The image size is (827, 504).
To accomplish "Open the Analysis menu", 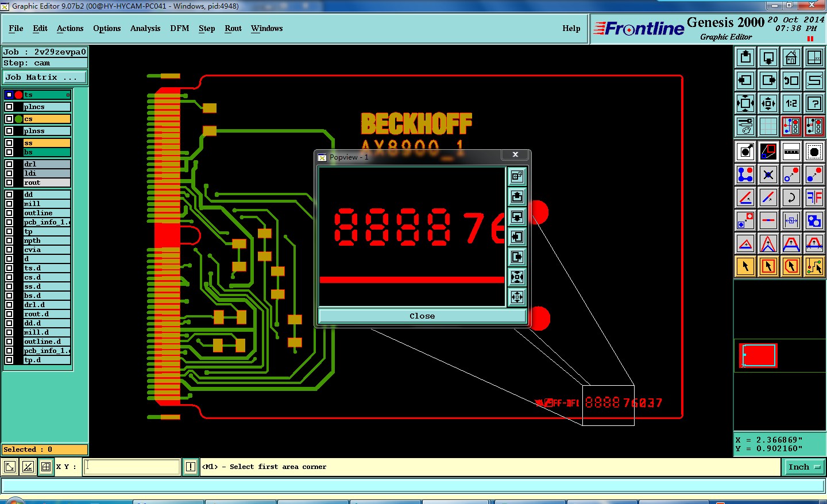I will click(145, 28).
